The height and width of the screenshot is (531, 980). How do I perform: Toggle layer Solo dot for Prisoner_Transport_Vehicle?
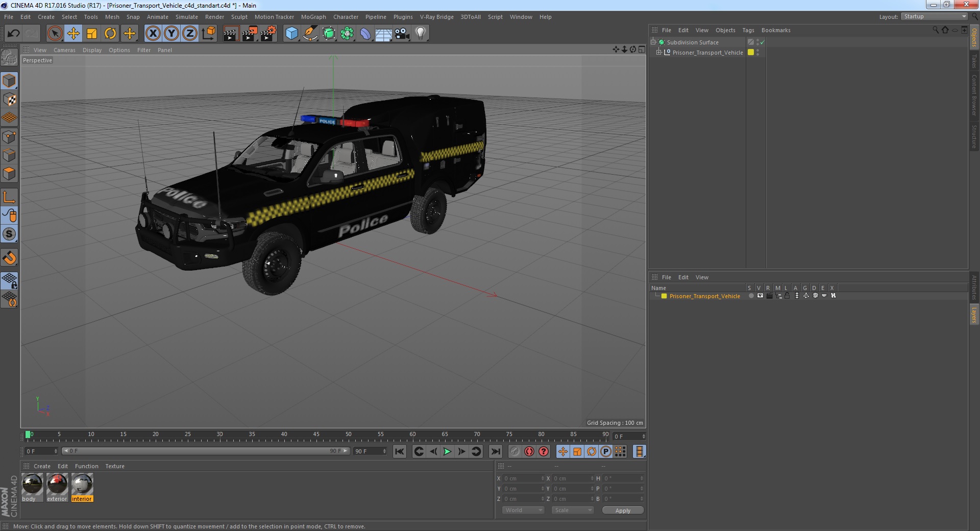[751, 296]
